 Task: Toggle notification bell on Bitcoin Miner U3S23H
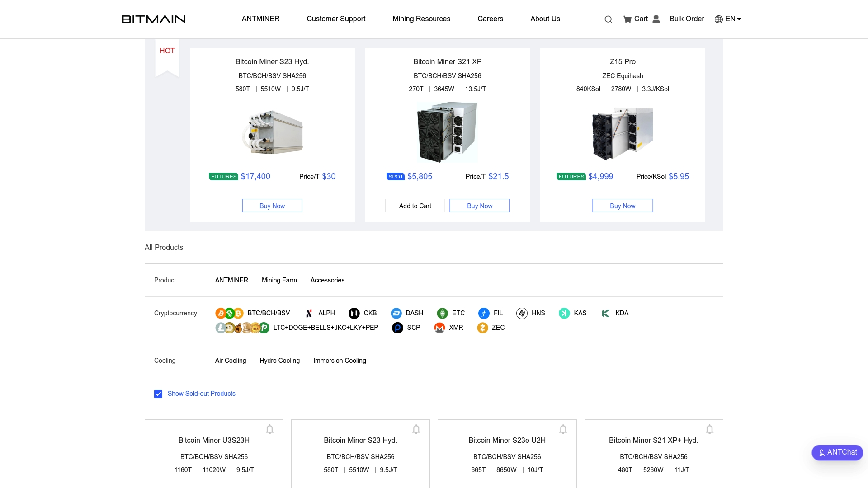tap(269, 429)
